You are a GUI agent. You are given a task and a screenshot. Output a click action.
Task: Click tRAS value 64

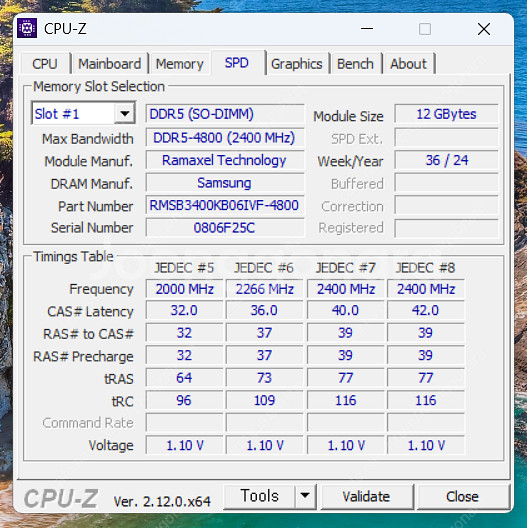[x=185, y=377]
